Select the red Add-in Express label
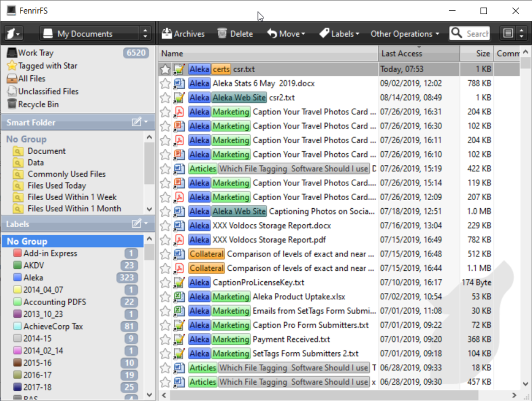Image resolution: width=532 pixels, height=401 pixels. 50,253
